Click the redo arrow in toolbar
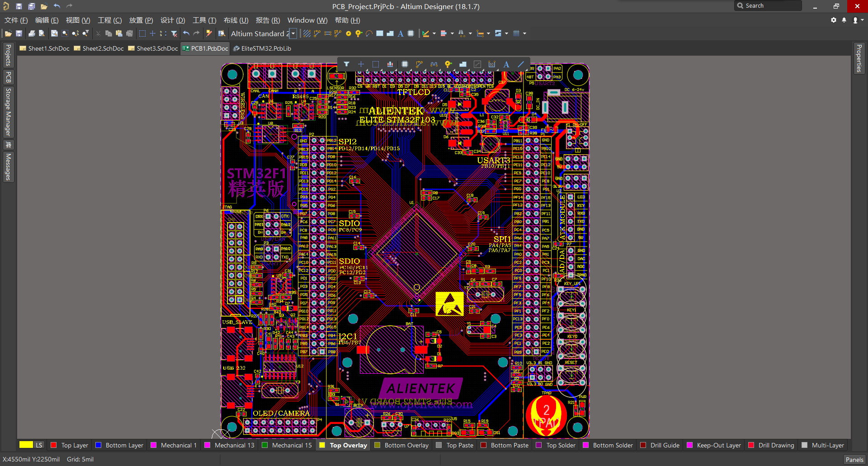The height and width of the screenshot is (466, 868). tap(196, 33)
